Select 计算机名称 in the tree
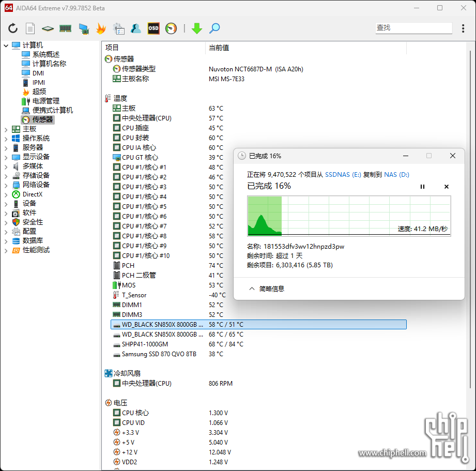This screenshot has width=476, height=471. click(49, 64)
